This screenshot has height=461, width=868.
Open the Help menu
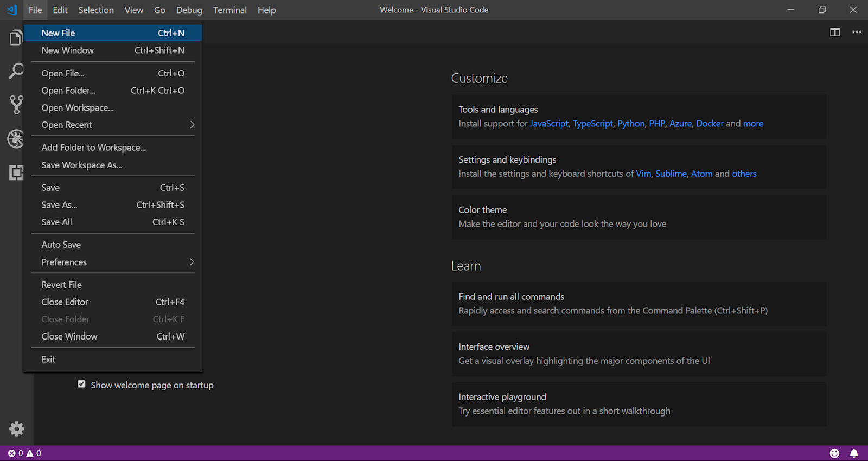pos(266,10)
